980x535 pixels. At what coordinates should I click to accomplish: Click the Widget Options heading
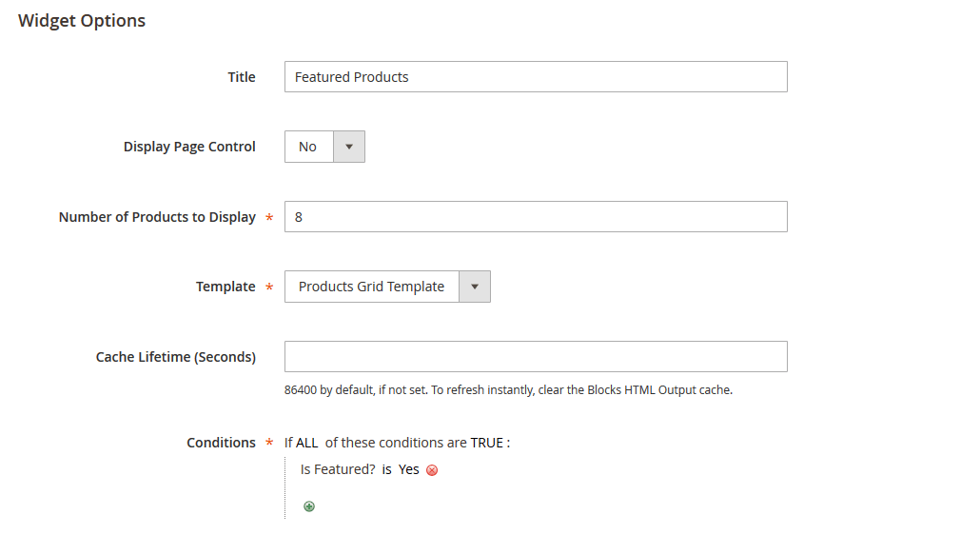point(82,21)
